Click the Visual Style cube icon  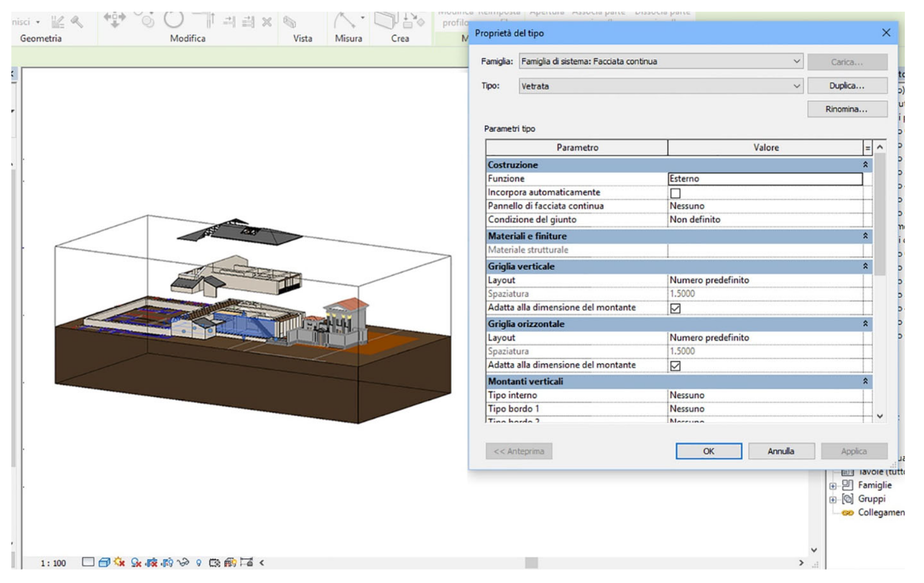[x=104, y=563]
